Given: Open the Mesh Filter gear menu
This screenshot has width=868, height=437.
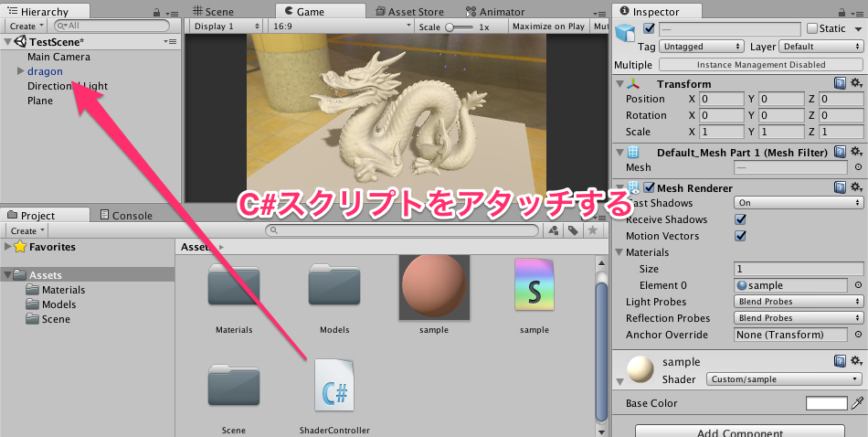Looking at the screenshot, I should (856, 152).
